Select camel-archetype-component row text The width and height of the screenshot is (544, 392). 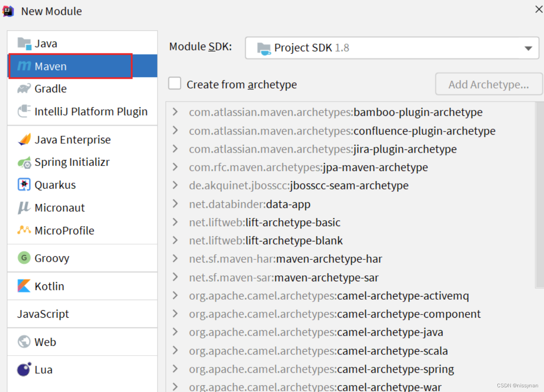335,314
